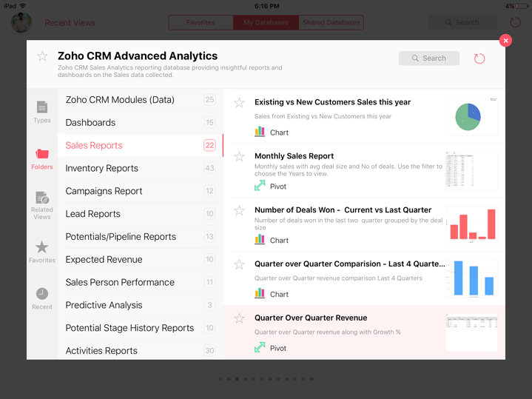This screenshot has width=532, height=399.
Task: Close the database popup with red X
Action: tap(505, 41)
